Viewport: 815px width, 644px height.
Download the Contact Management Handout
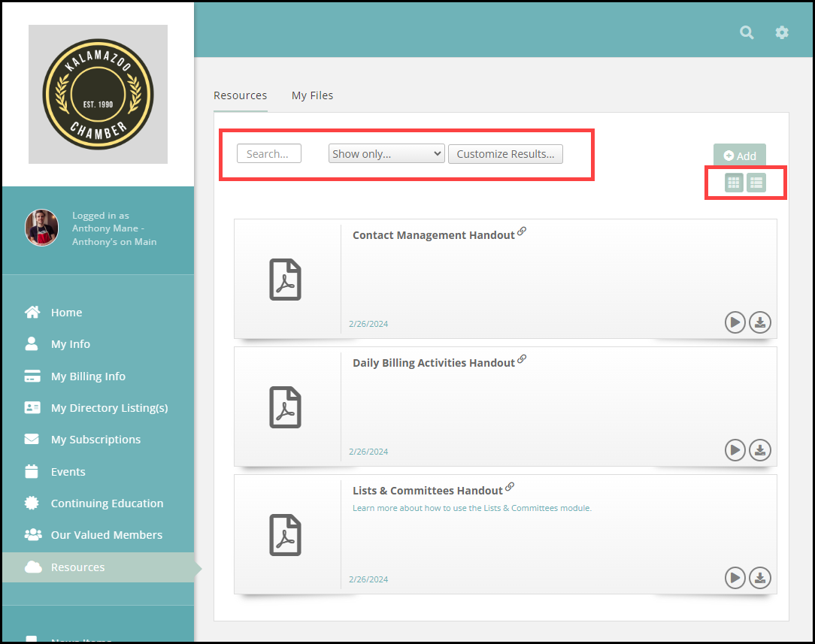click(760, 322)
